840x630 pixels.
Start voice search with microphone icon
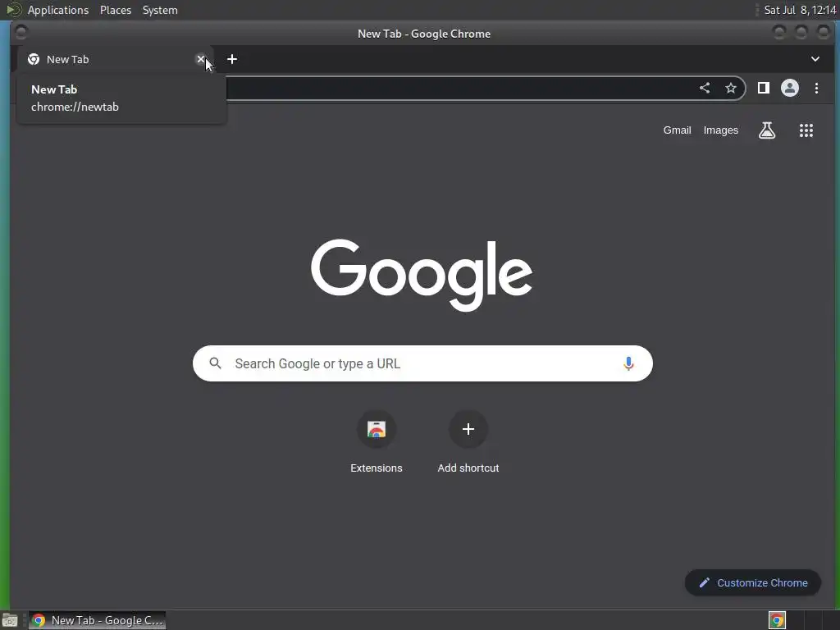click(628, 363)
